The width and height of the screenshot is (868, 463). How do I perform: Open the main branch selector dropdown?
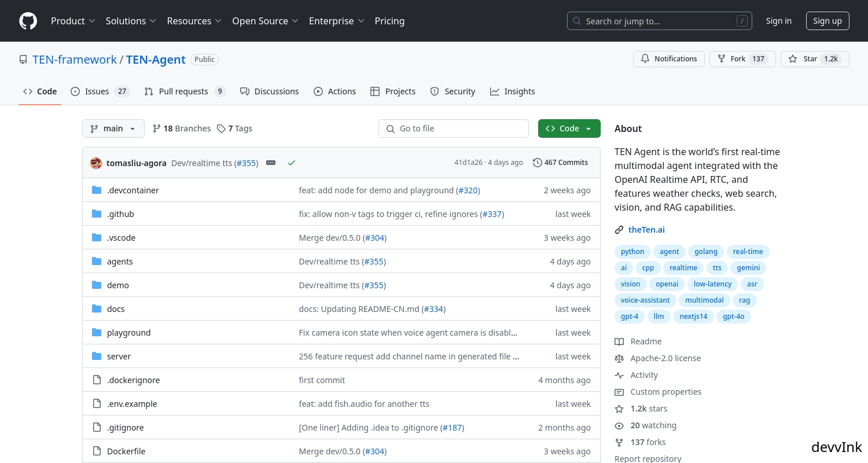[113, 128]
